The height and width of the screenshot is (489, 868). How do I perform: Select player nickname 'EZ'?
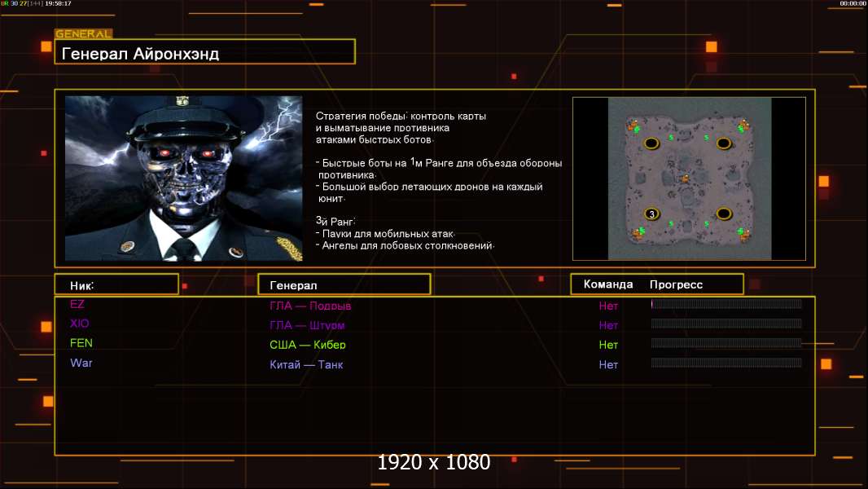coord(77,303)
